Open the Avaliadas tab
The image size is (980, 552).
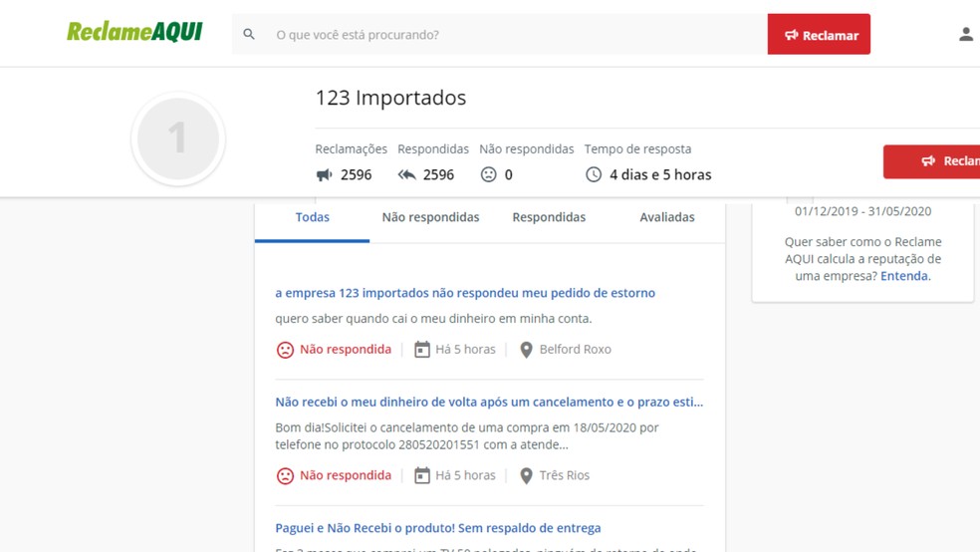click(x=667, y=217)
